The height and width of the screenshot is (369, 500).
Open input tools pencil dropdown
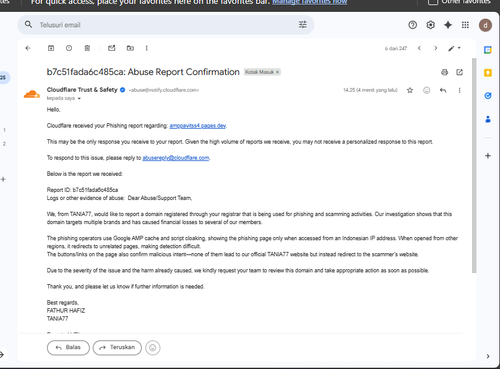454,48
